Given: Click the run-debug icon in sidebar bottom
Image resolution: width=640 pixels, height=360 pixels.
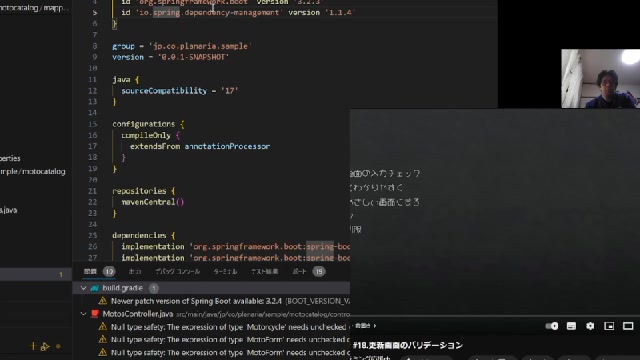Looking at the screenshot, I should (45, 347).
